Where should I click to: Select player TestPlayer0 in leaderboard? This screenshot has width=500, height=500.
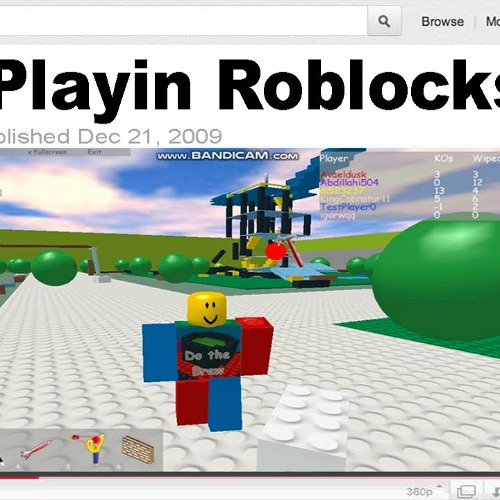pos(348,207)
